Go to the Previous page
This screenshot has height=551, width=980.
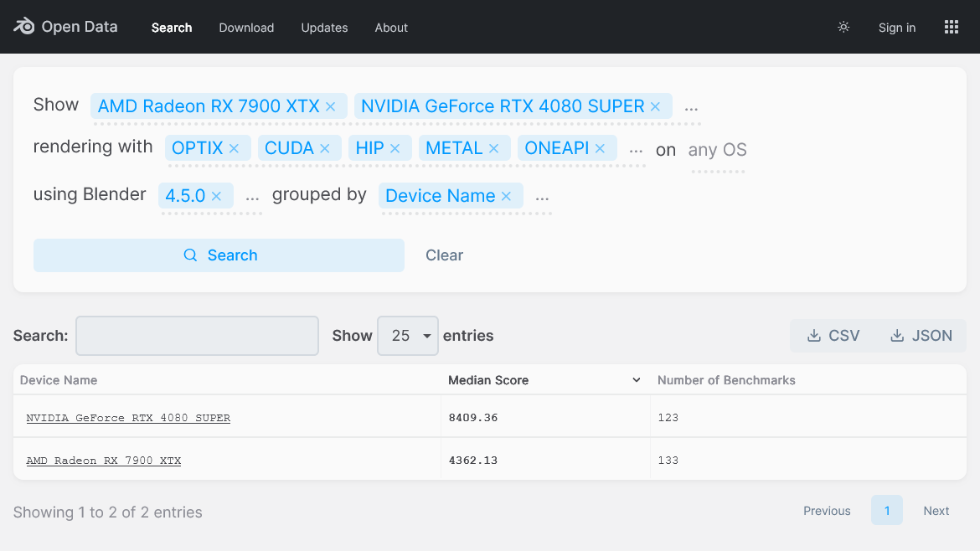click(827, 511)
